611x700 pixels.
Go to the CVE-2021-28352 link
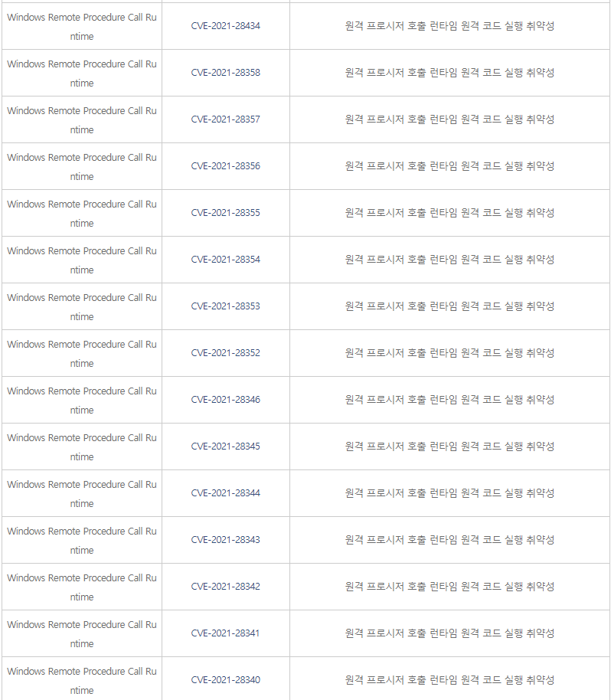(x=225, y=353)
